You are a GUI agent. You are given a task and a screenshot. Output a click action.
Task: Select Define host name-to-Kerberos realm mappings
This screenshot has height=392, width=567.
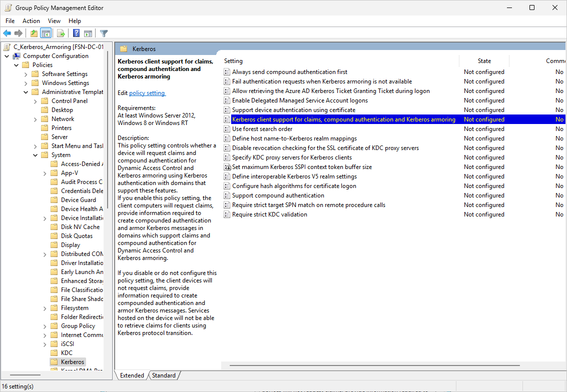[294, 138]
